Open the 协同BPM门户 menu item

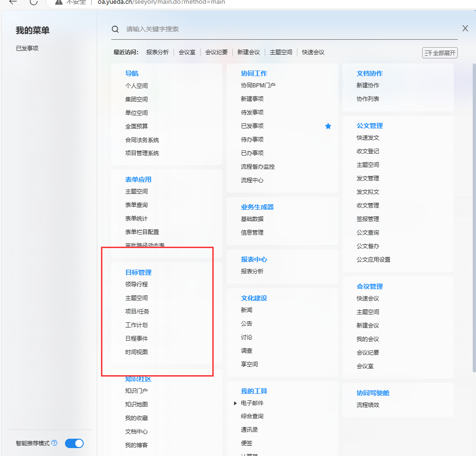pyautogui.click(x=258, y=85)
